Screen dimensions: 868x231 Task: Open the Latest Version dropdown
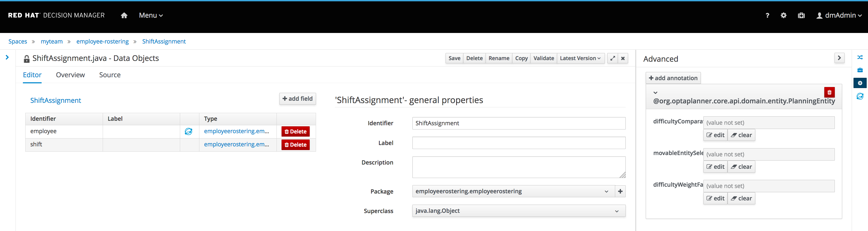tap(580, 58)
